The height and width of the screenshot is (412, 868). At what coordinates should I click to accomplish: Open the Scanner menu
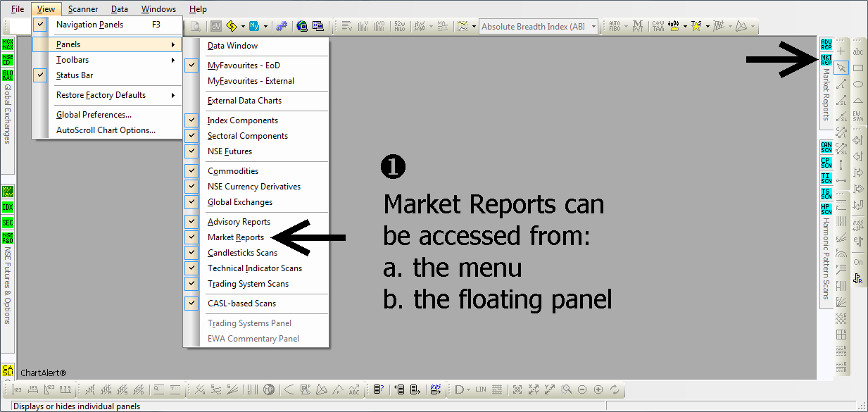pyautogui.click(x=83, y=9)
